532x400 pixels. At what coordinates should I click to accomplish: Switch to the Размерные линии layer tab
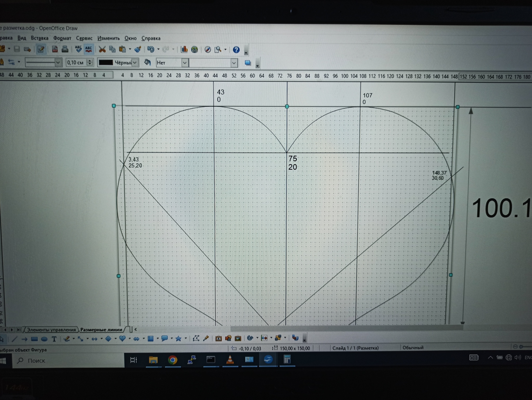[x=101, y=330]
